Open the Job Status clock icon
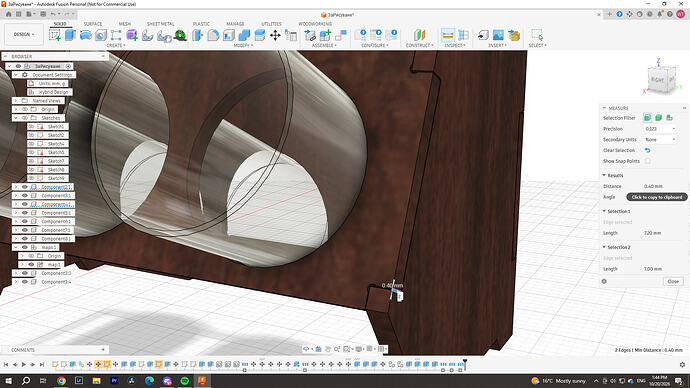The height and width of the screenshot is (388, 690). point(639,14)
